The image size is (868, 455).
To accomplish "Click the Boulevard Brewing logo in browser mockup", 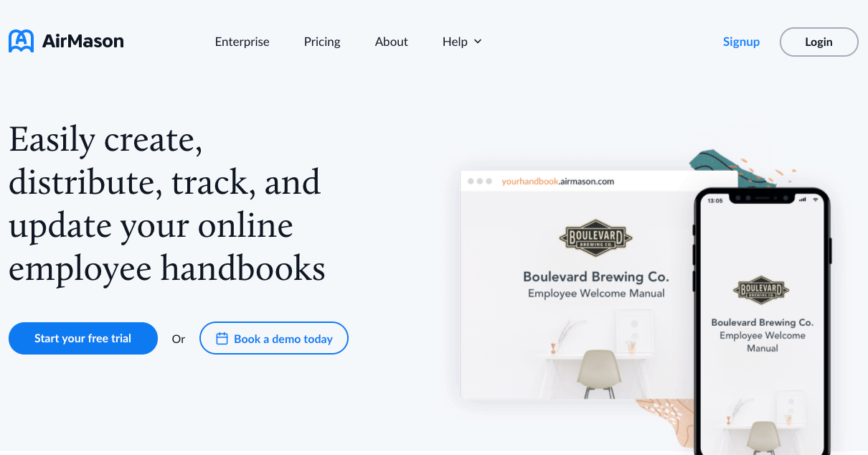I will (595, 238).
